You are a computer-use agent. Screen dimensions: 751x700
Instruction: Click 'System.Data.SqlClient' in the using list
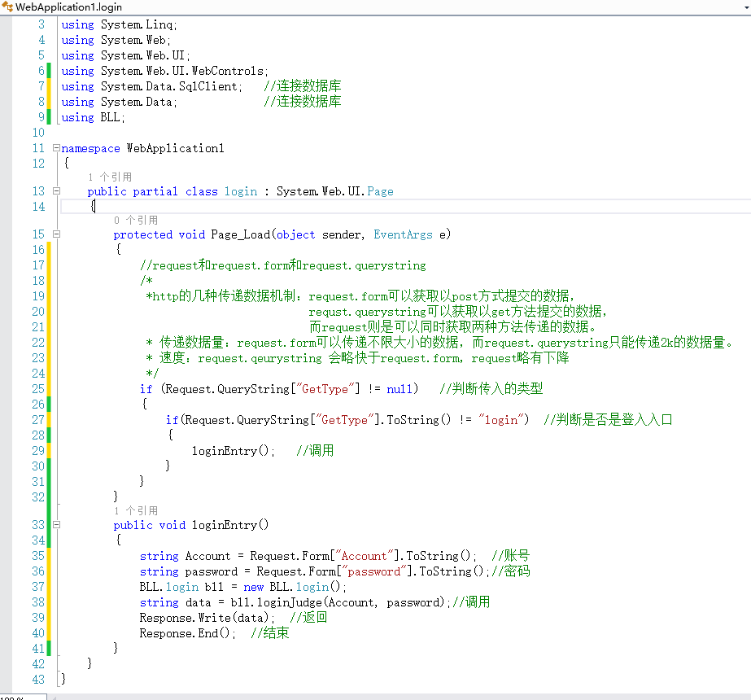coord(169,86)
